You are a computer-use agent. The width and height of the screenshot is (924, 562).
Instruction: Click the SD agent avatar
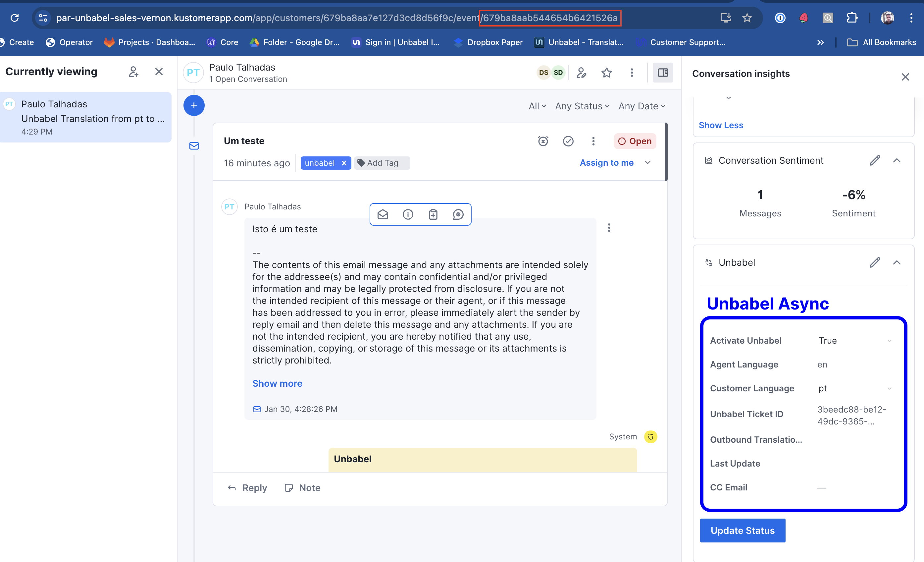(x=558, y=73)
